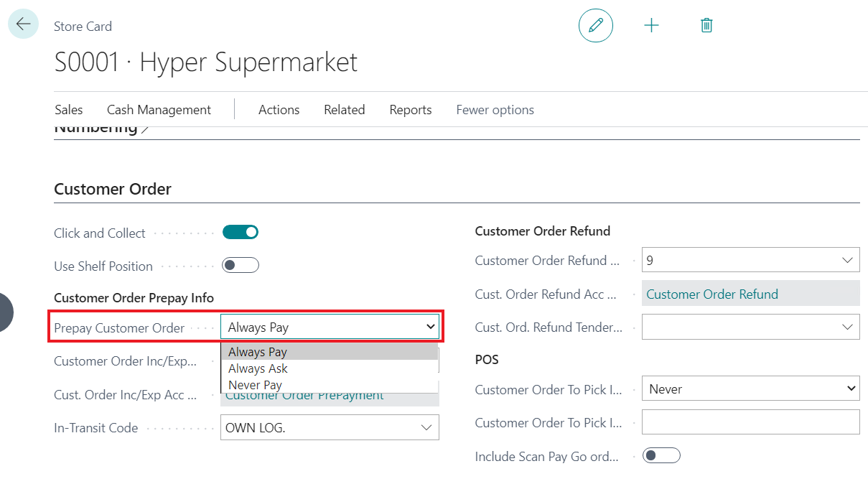Screen dimensions: 868x479
Task: Click the Fewer options link
Action: tap(495, 110)
